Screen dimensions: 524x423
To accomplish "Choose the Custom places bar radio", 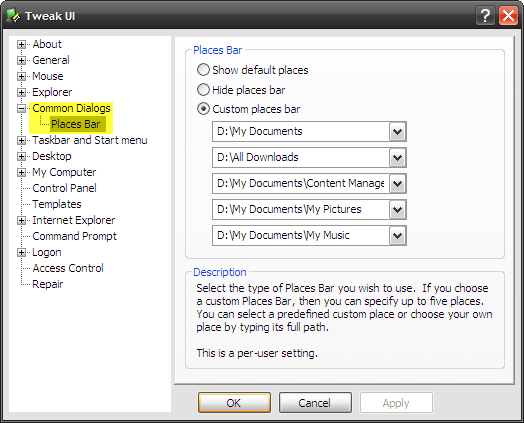I will pyautogui.click(x=203, y=109).
